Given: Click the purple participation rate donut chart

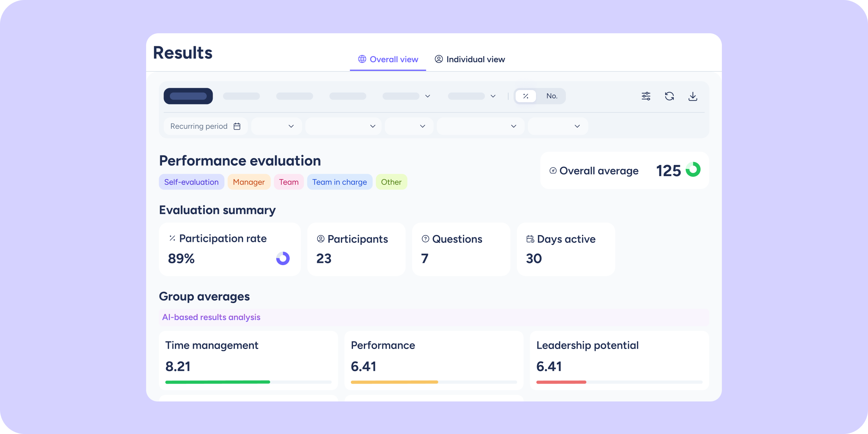Looking at the screenshot, I should pyautogui.click(x=283, y=258).
